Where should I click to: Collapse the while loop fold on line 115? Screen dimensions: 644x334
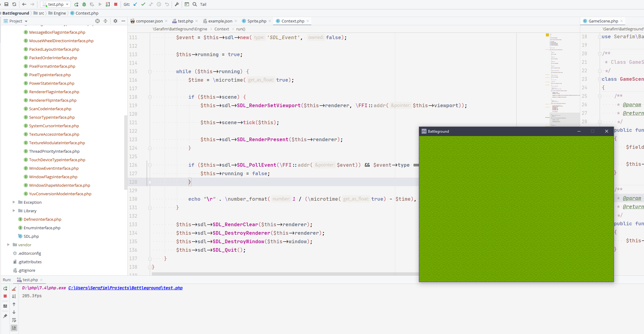click(150, 72)
